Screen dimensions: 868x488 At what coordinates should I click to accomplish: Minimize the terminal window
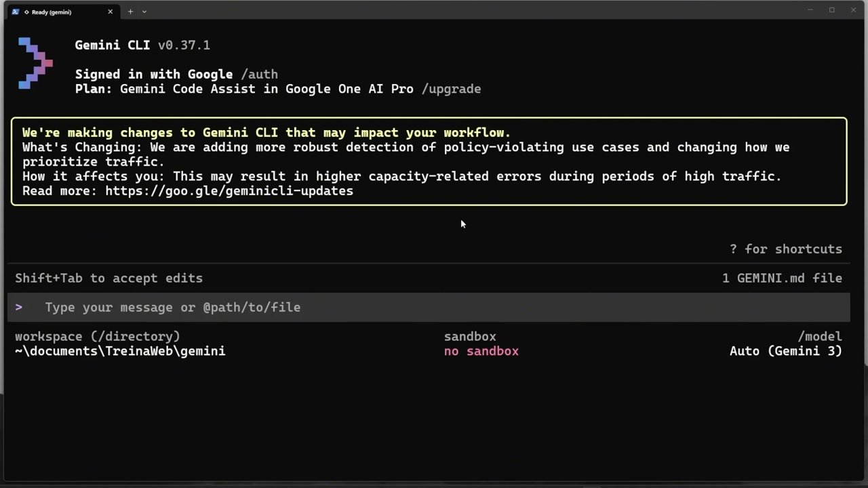810,10
